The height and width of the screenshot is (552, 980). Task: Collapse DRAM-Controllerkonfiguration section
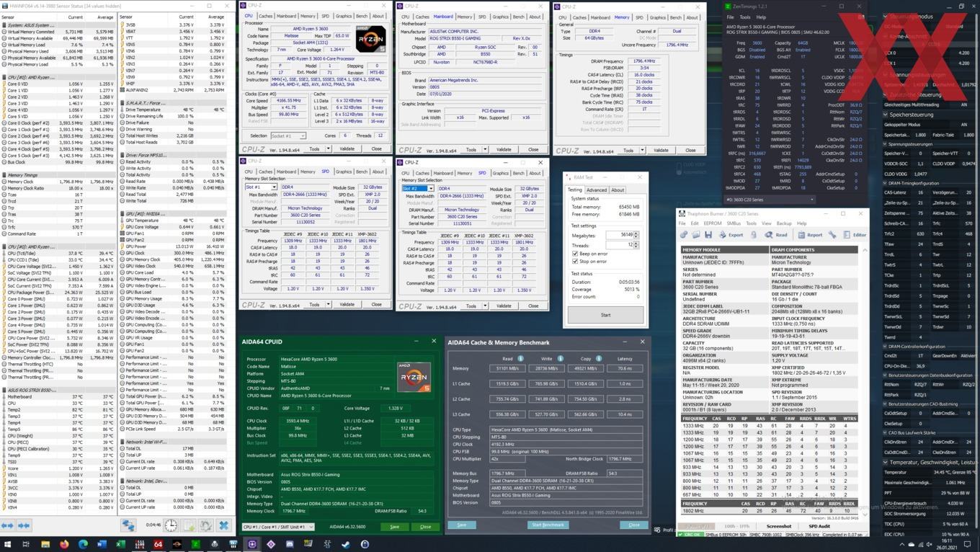[x=886, y=347]
